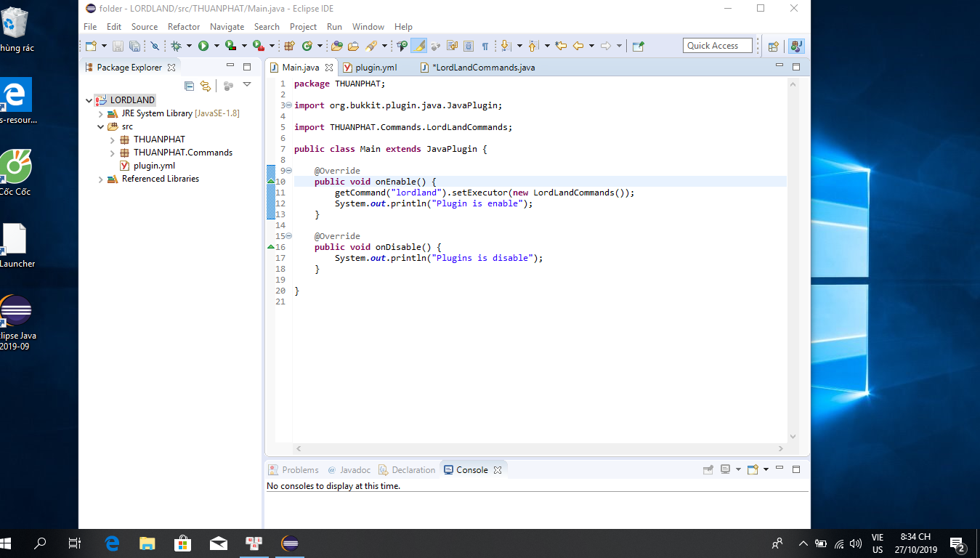Click the Save All toolbar icon
The width and height of the screenshot is (980, 558).
pos(134,46)
